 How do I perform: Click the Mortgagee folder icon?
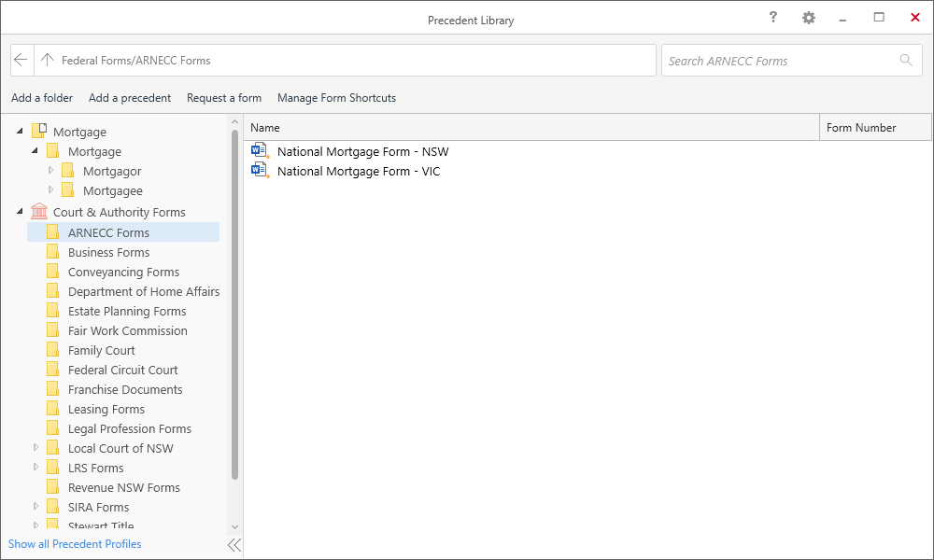point(68,189)
